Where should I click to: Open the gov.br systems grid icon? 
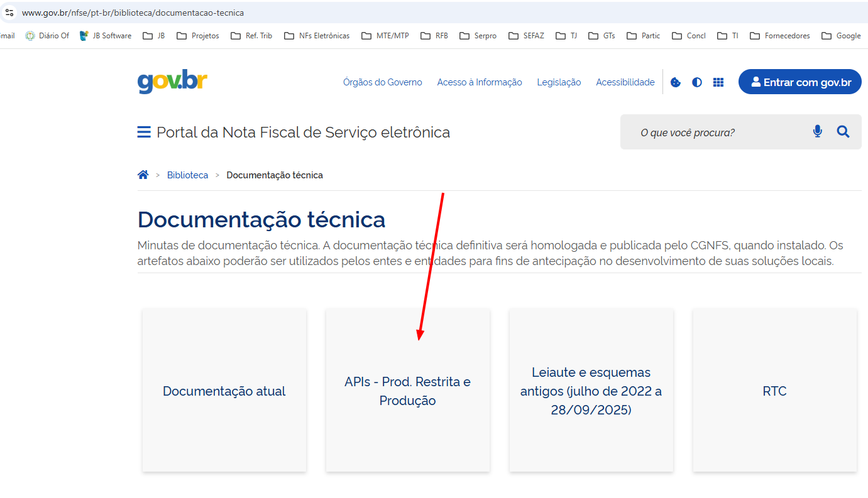pos(718,82)
